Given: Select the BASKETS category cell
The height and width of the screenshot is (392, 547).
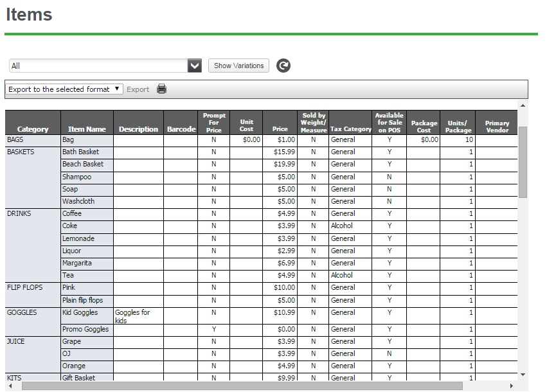Looking at the screenshot, I should [x=33, y=178].
